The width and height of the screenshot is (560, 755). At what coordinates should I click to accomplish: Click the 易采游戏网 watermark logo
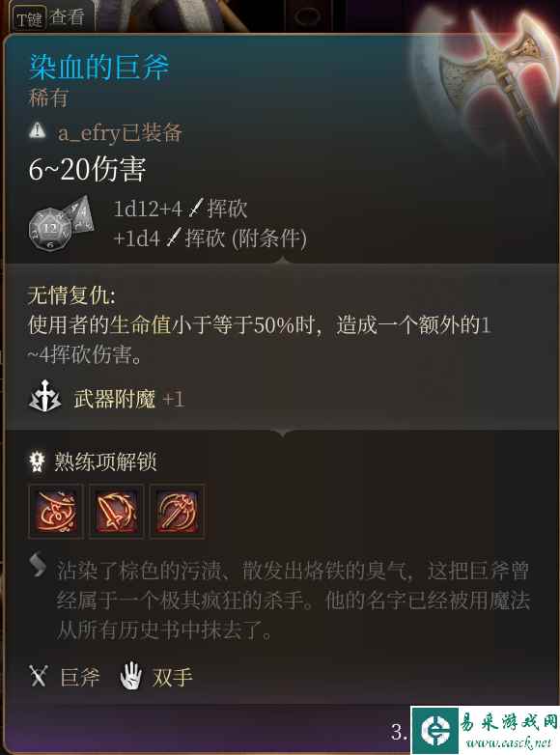[x=485, y=731]
